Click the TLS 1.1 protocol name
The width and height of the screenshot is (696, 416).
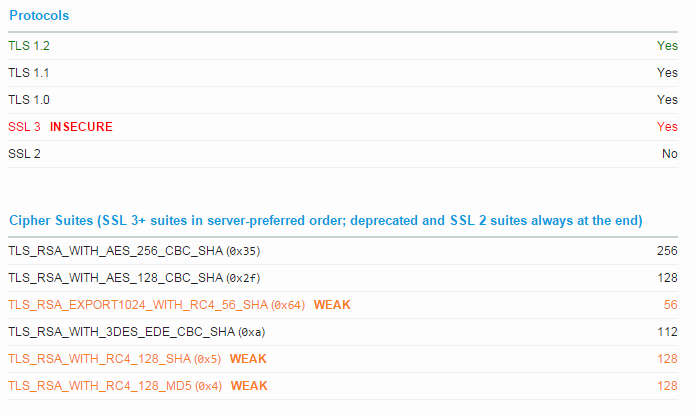(28, 73)
